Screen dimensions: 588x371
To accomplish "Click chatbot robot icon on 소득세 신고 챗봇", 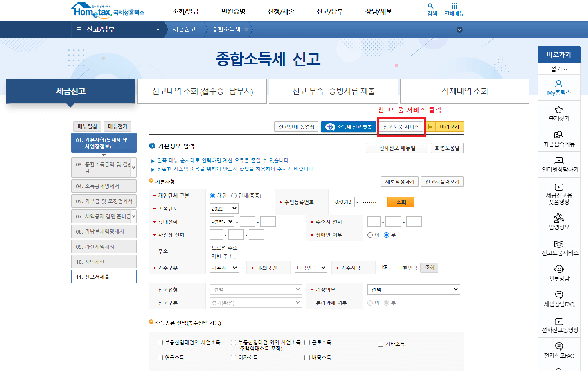I will 330,127.
